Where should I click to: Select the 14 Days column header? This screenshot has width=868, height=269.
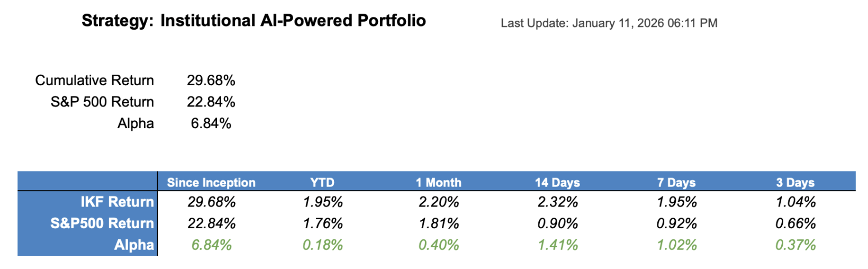pyautogui.click(x=557, y=183)
